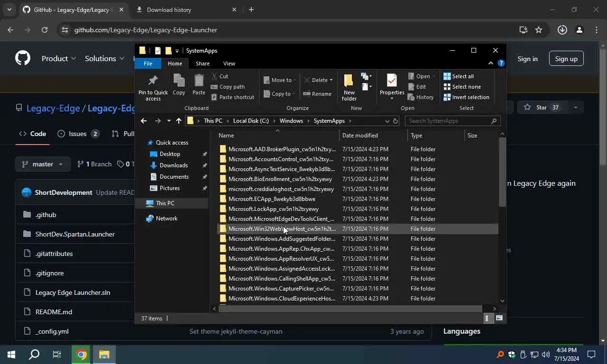The image size is (607, 364).
Task: Click the Rename command in Organize
Action: point(318,94)
